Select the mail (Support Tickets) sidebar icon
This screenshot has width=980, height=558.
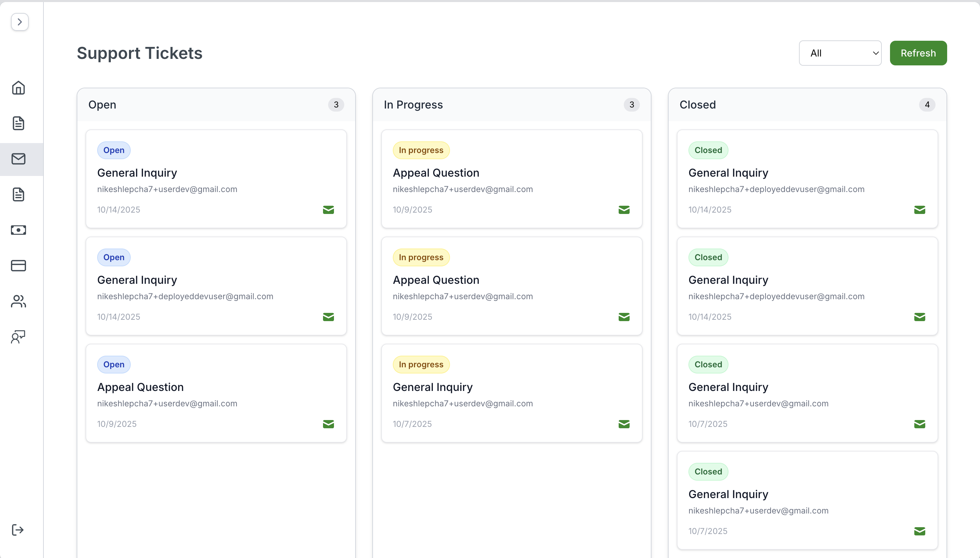pos(18,159)
